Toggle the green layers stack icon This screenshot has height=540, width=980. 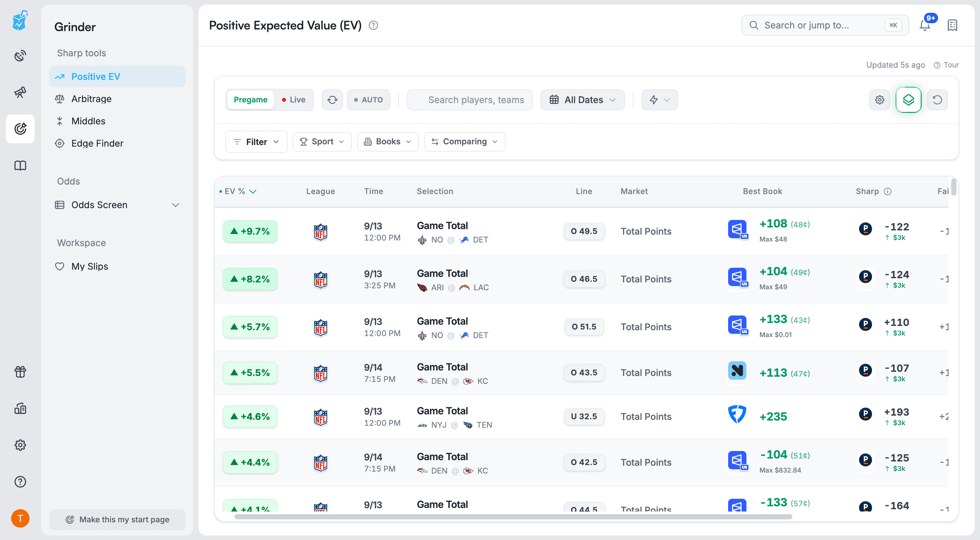pyautogui.click(x=909, y=100)
